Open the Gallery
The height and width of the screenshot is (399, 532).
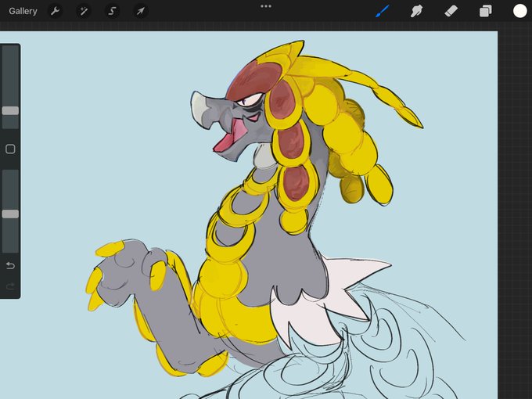coord(23,11)
